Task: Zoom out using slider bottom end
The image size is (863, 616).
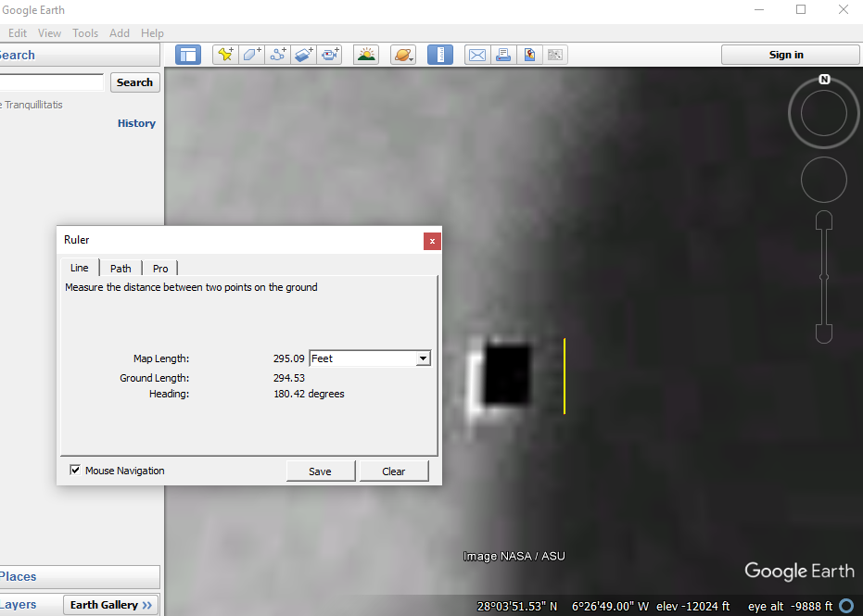Action: pyautogui.click(x=824, y=333)
